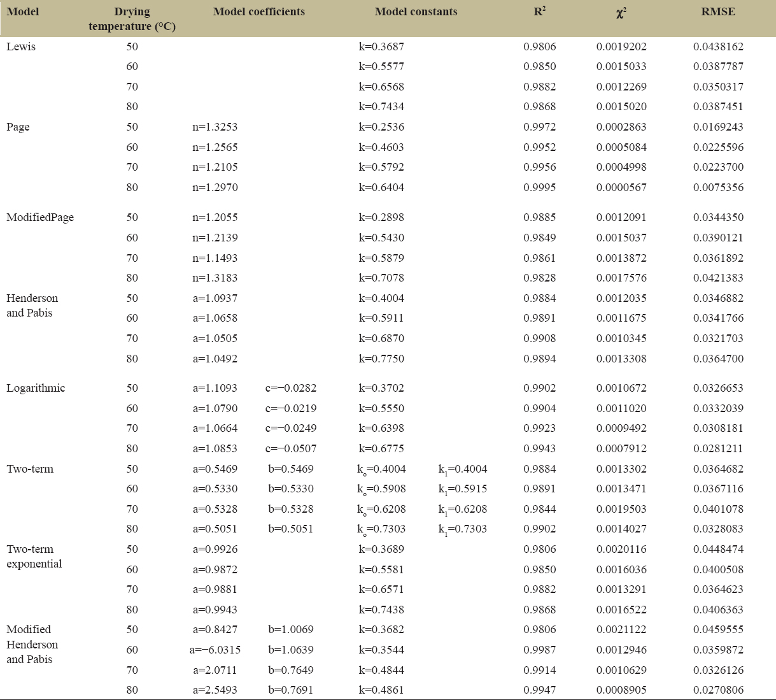Image resolution: width=776 pixels, height=700 pixels.
Task: Select the RMSE column header
Action: click(x=717, y=11)
